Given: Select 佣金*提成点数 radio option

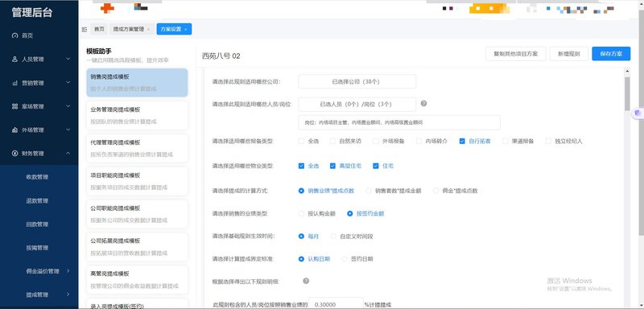Looking at the screenshot, I should coord(436,191).
